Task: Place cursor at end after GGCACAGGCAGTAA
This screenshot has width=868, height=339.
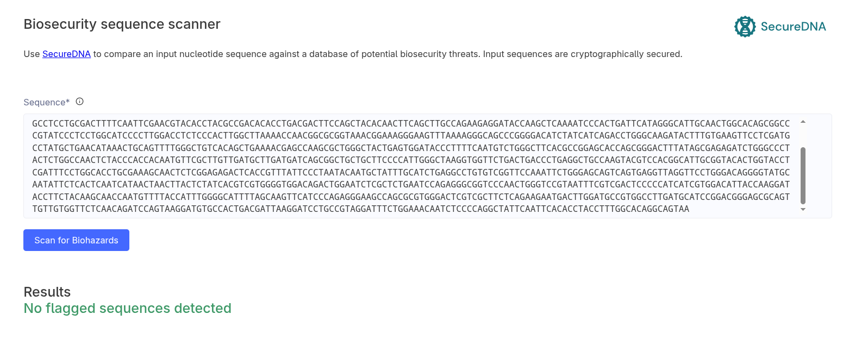Action: (x=690, y=209)
